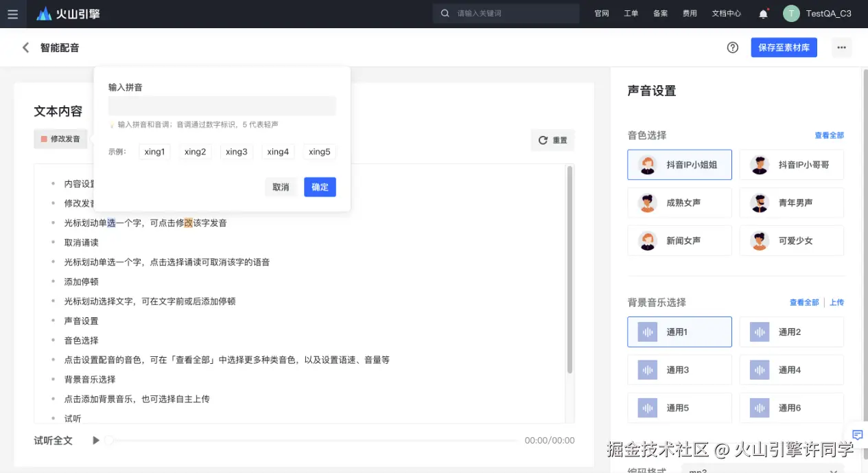The height and width of the screenshot is (473, 868).
Task: Pick example pinyin xing2
Action: (x=196, y=152)
